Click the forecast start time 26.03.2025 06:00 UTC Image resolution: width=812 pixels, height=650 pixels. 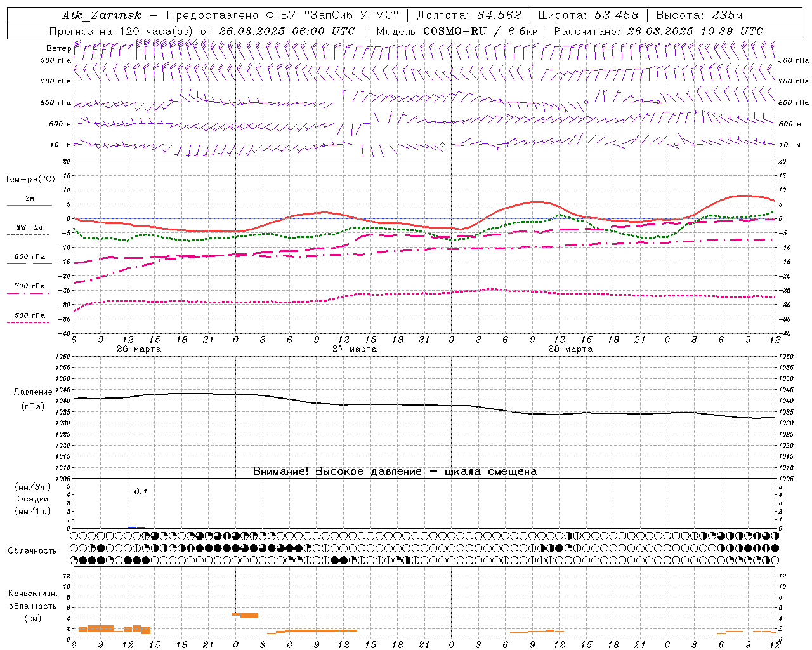coord(287,31)
